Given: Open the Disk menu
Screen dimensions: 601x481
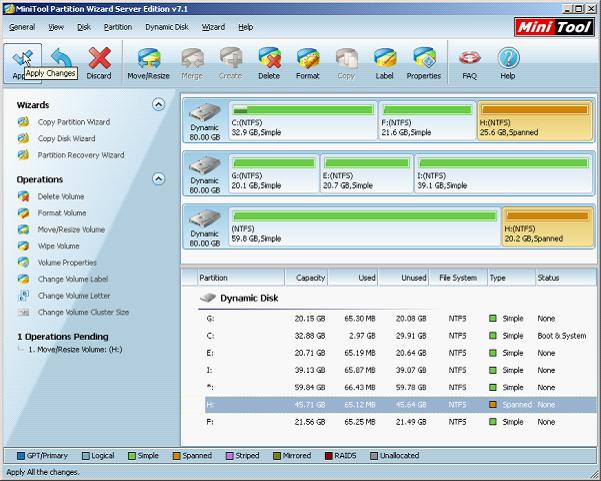Looking at the screenshot, I should pyautogui.click(x=84, y=27).
